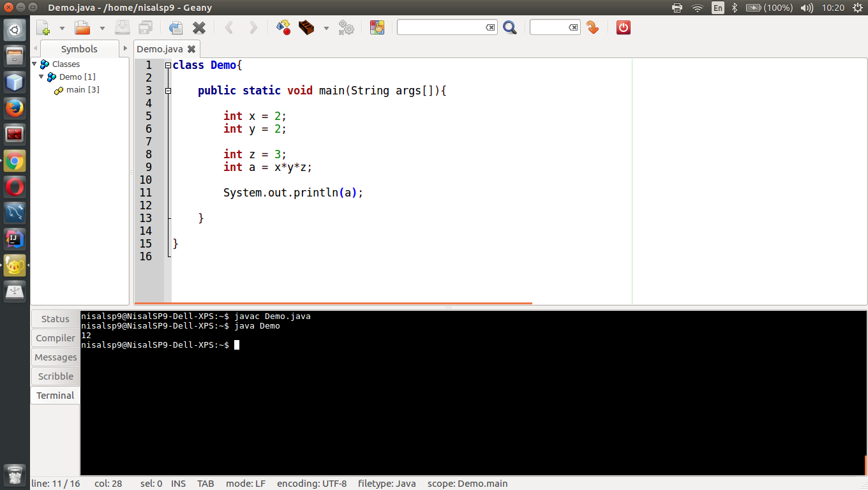Build the file using the brick icon
Image resolution: width=868 pixels, height=490 pixels.
coord(307,27)
